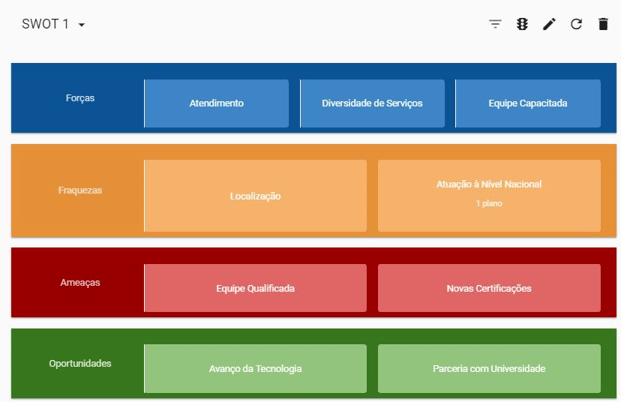Click the Forças row label
Screen dimensions: 621x402
tap(80, 98)
